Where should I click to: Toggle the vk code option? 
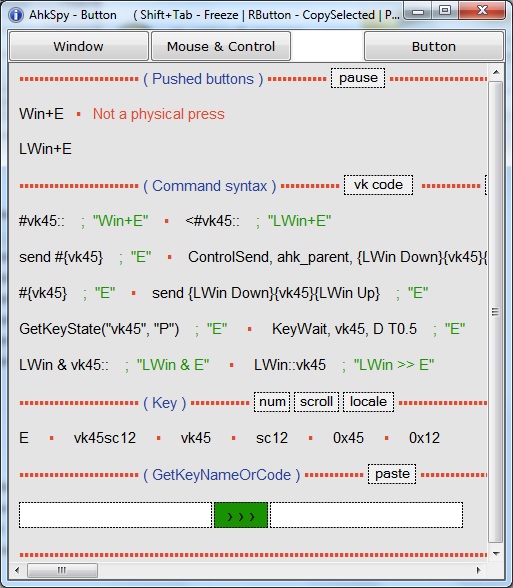tap(378, 185)
